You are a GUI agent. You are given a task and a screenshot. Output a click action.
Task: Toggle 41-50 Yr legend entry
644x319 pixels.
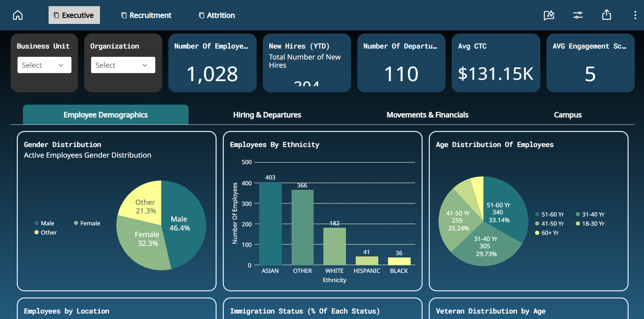pyautogui.click(x=550, y=223)
